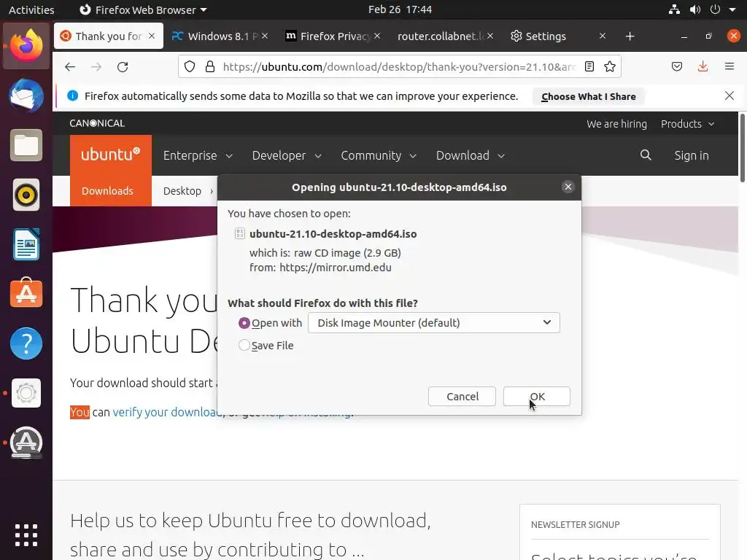The height and width of the screenshot is (560, 747).
Task: Open the Firefox Web Browser app menu
Action: coord(143,9)
